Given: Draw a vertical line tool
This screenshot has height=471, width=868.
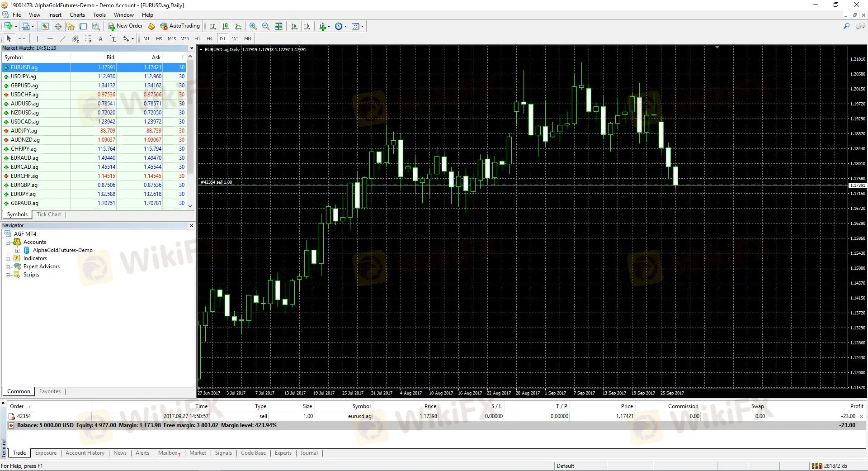Looking at the screenshot, I should pos(37,38).
